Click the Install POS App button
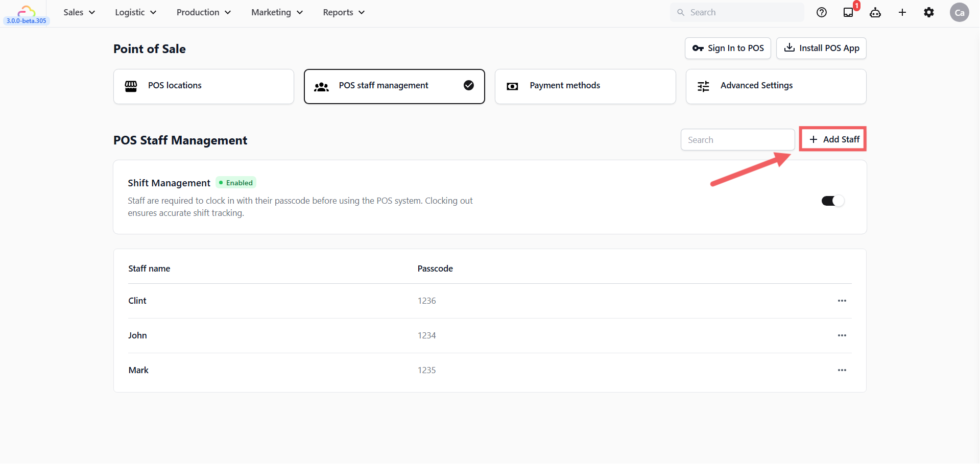The image size is (980, 464). [821, 48]
